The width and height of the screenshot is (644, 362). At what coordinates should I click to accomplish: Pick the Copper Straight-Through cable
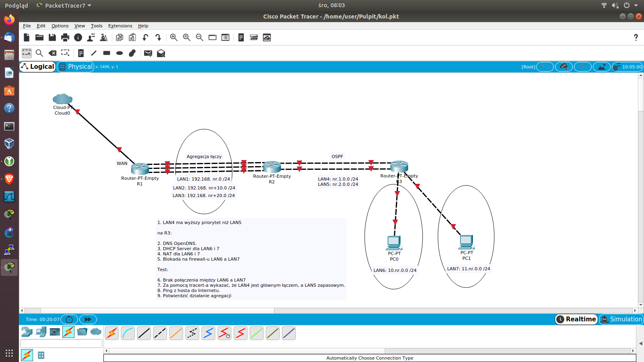click(144, 333)
